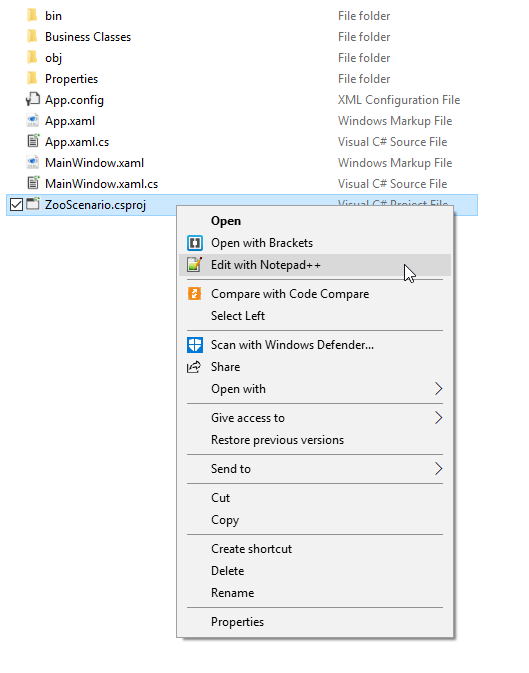Click the Notepad++ icon in context menu

(195, 265)
